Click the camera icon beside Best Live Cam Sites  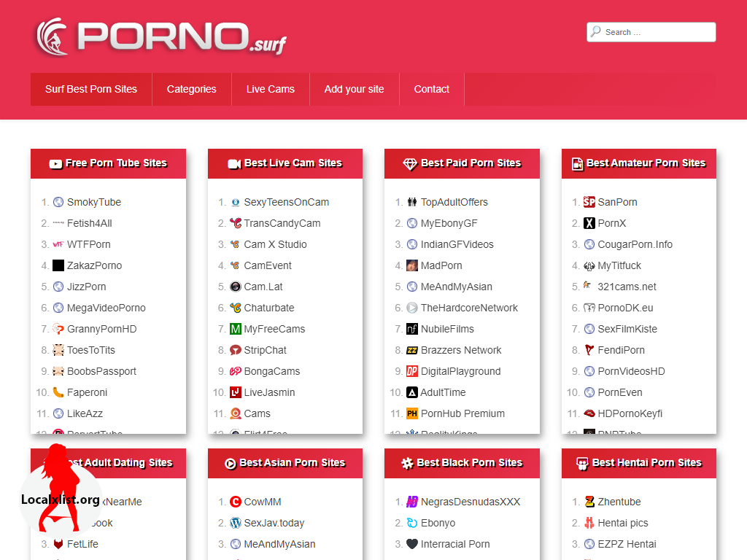234,164
